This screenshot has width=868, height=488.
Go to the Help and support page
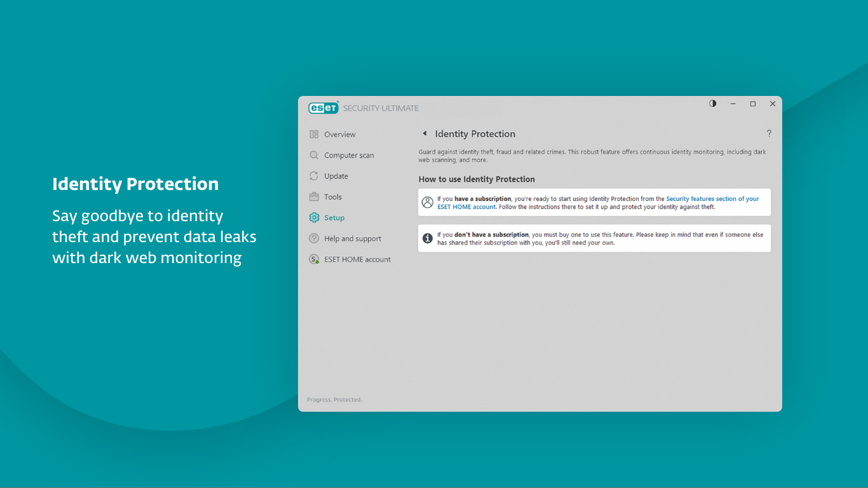pos(351,238)
